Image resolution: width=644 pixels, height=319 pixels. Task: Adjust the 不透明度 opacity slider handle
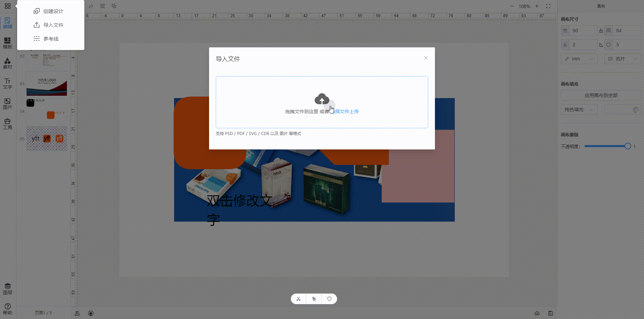[628, 146]
